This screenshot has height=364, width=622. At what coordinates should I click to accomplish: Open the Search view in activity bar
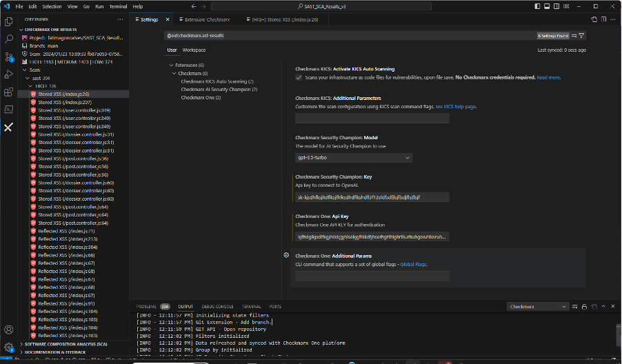pyautogui.click(x=8, y=39)
